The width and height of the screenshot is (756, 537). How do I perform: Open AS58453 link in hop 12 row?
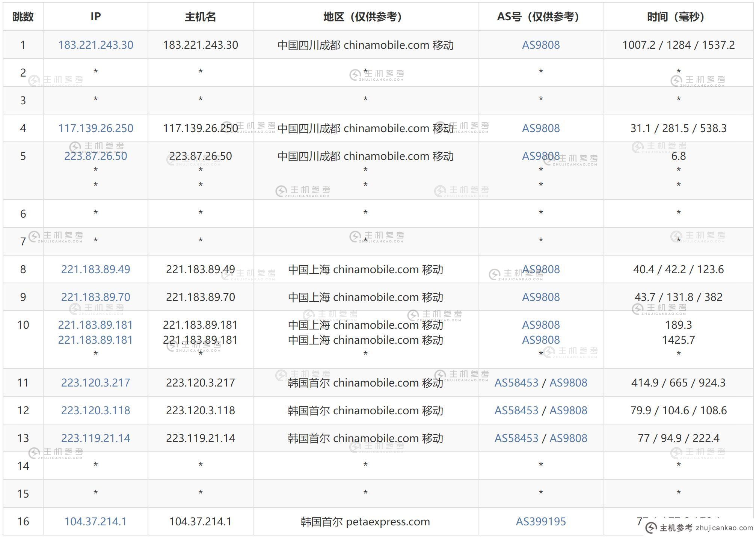click(516, 411)
